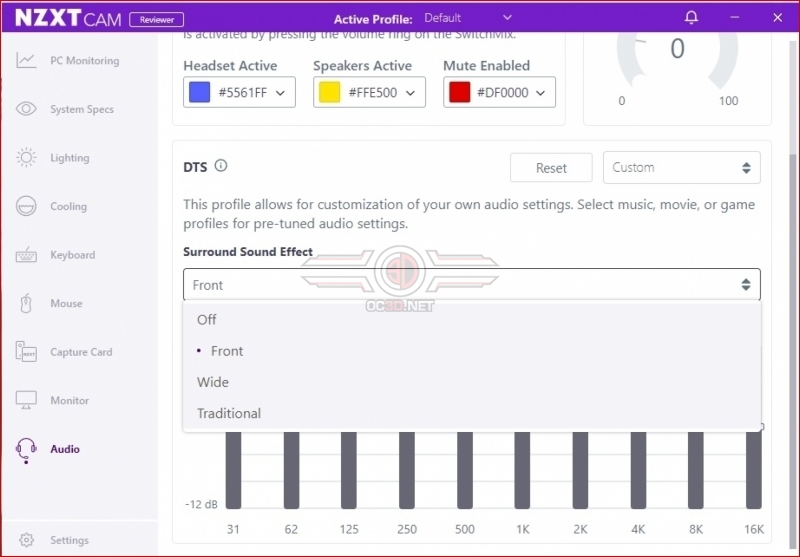This screenshot has width=800, height=557.
Task: Click the 62 Hz equalizer bar
Action: [291, 470]
